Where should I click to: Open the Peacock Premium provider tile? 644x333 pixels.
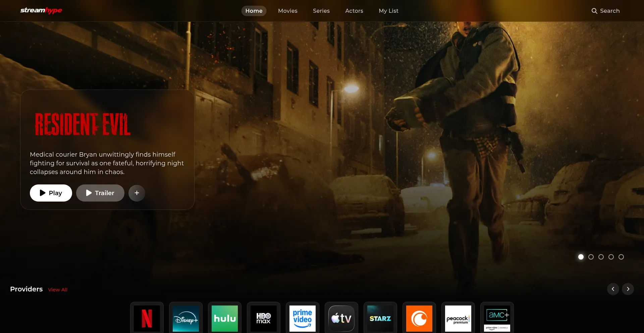click(458, 318)
